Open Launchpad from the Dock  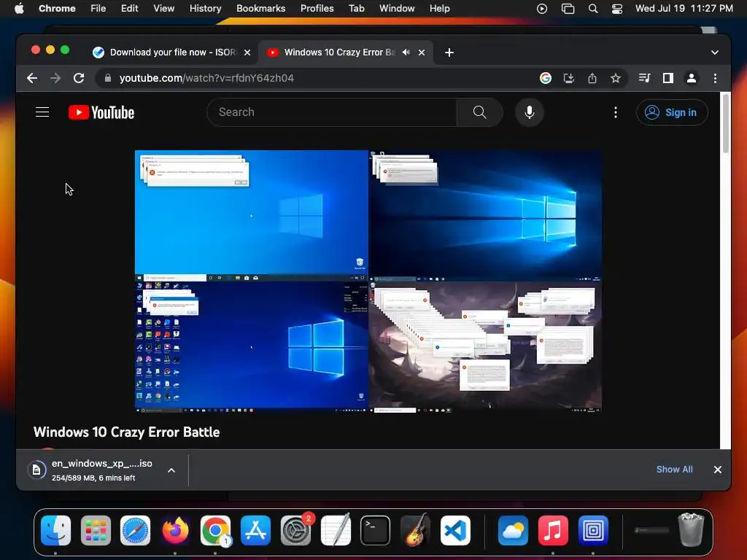(x=96, y=531)
